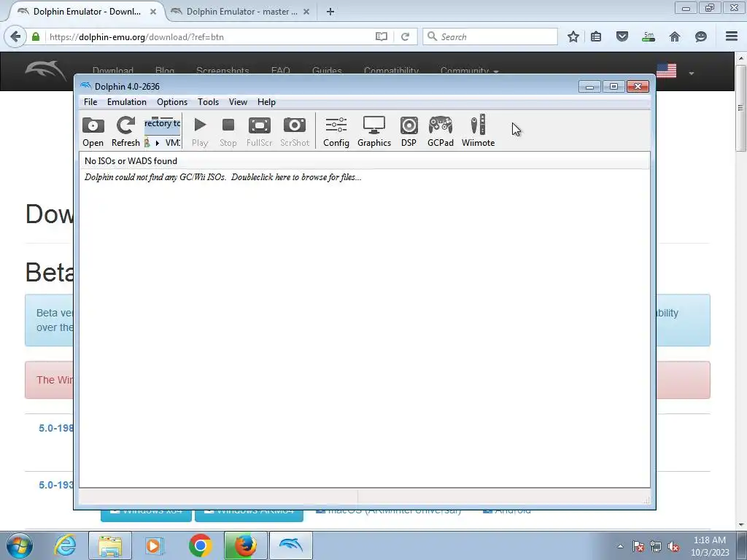Viewport: 747px width, 560px height.
Task: Open the DSP audio settings icon
Action: pyautogui.click(x=409, y=131)
